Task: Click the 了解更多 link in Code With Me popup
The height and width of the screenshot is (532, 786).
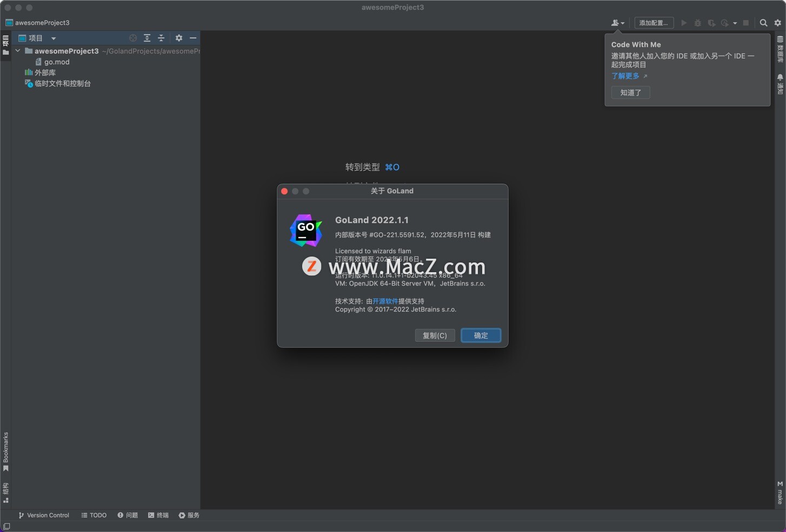Action: point(625,76)
